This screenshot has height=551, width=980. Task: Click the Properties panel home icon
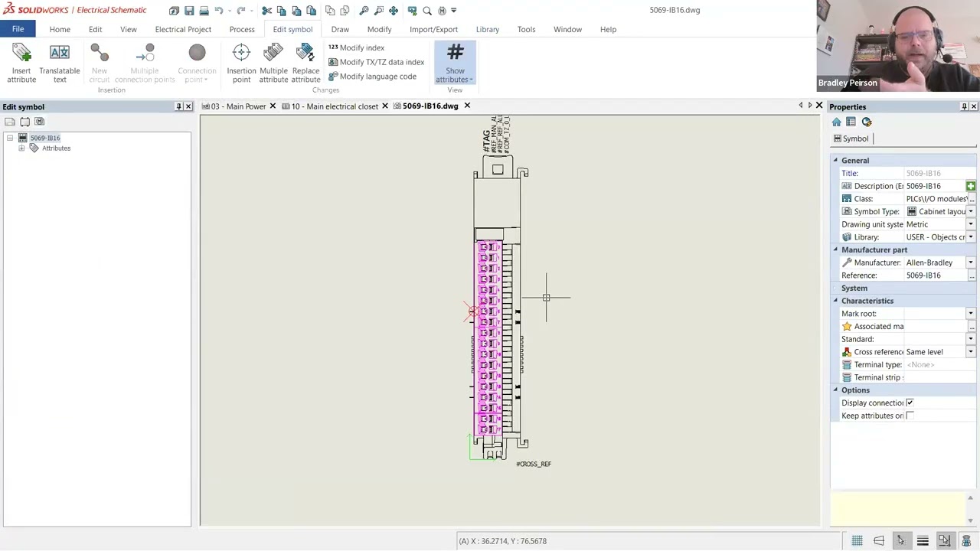pyautogui.click(x=836, y=122)
